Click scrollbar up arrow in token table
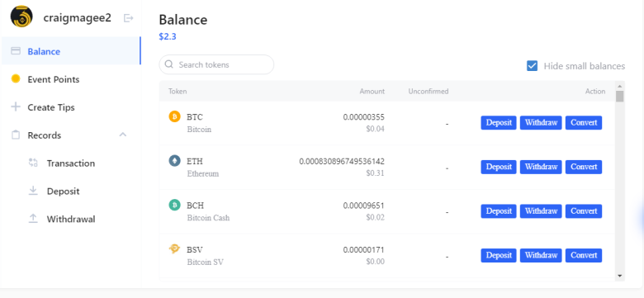Screen dimensions: 644x298 pyautogui.click(x=620, y=86)
